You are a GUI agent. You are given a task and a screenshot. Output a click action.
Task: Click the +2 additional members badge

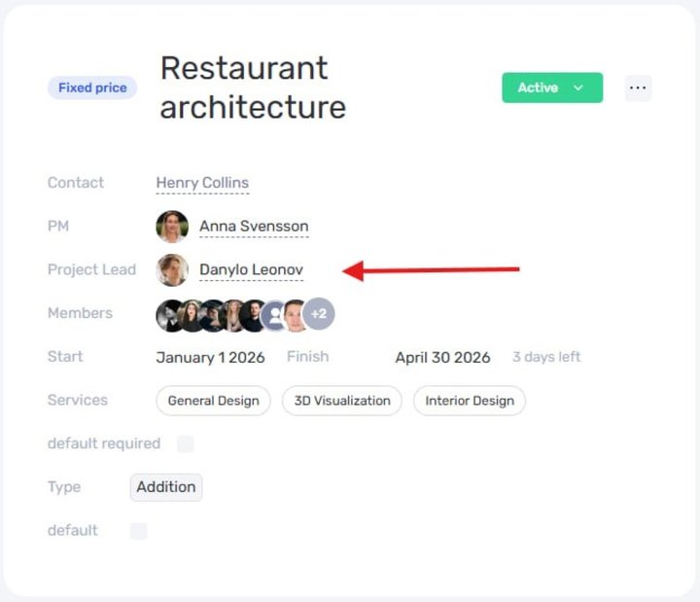319,314
